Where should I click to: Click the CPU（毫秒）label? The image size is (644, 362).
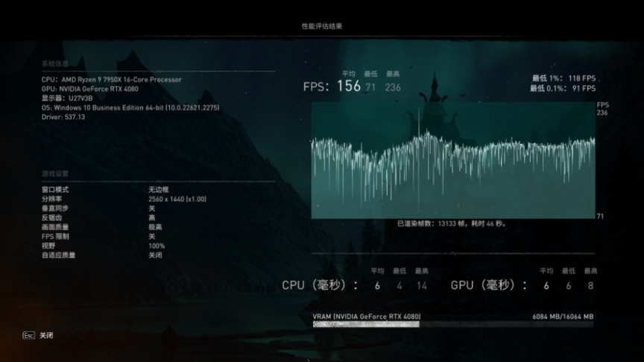[320, 285]
